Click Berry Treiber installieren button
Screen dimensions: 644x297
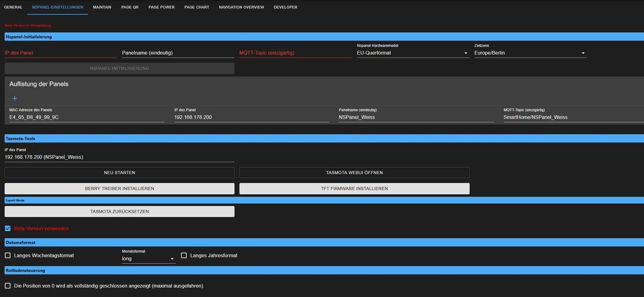point(119,189)
